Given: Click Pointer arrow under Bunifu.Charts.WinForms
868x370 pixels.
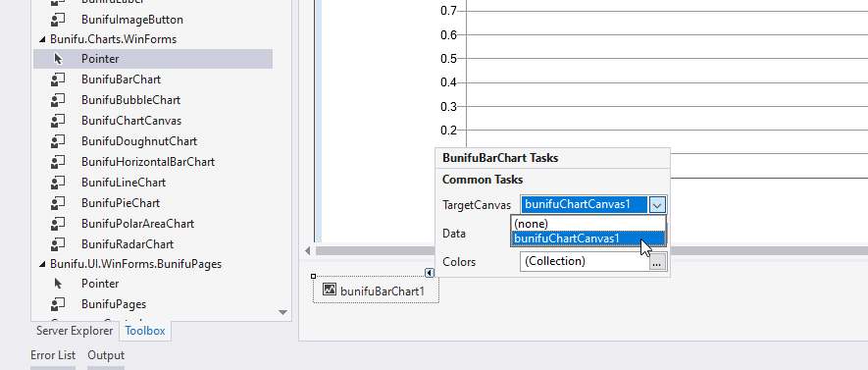Looking at the screenshot, I should pos(58,59).
